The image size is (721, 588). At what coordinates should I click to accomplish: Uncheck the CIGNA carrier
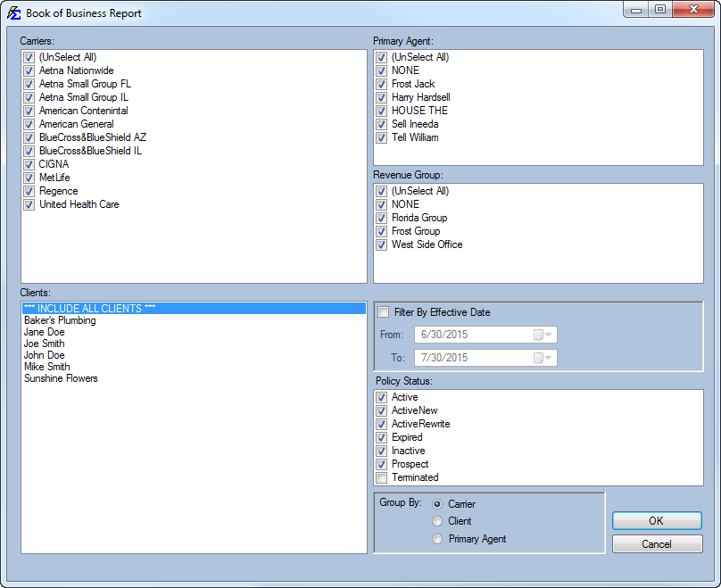(x=29, y=164)
